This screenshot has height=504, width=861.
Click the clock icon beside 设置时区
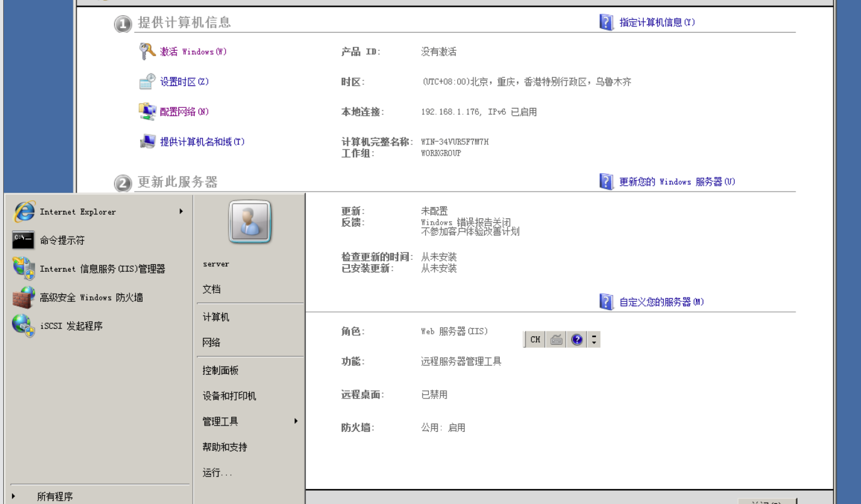coord(147,82)
